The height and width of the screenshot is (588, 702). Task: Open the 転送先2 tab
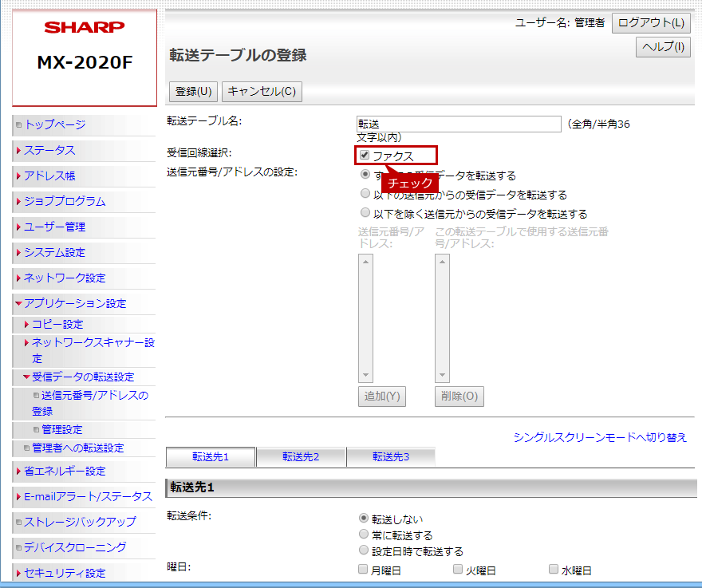301,457
